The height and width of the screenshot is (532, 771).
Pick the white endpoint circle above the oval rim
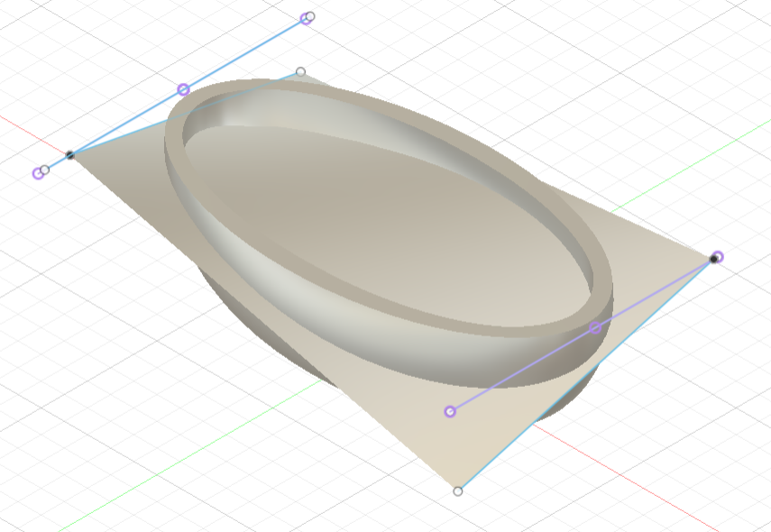pyautogui.click(x=301, y=72)
